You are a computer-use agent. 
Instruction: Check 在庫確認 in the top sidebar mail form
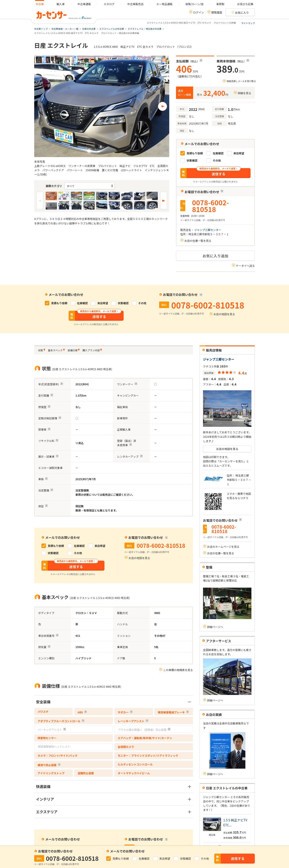[x=209, y=153]
